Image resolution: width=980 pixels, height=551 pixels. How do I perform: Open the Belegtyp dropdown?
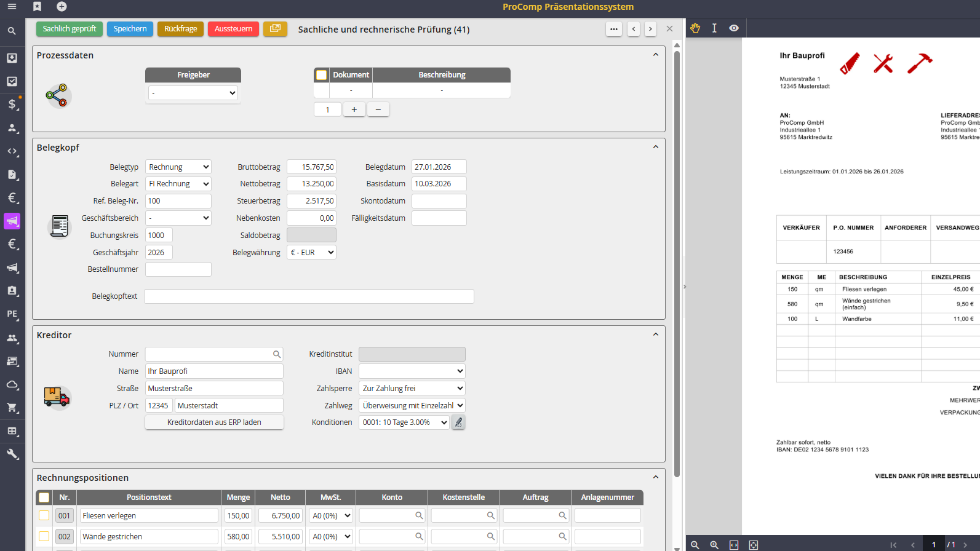coord(178,167)
